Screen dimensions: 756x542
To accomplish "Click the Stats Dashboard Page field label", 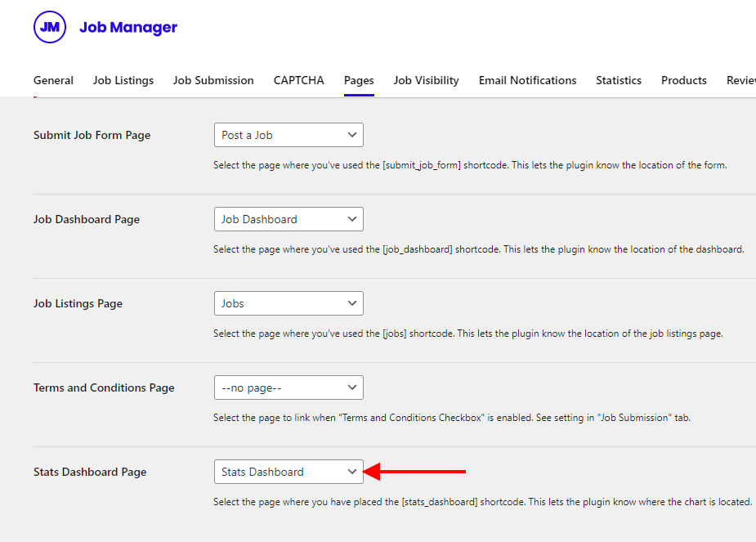I will pyautogui.click(x=90, y=472).
